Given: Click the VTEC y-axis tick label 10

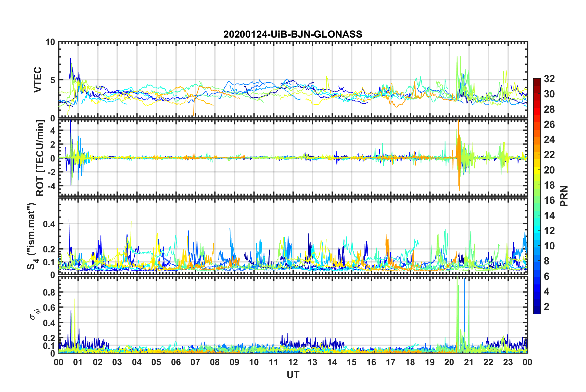Looking at the screenshot, I should (x=50, y=42).
